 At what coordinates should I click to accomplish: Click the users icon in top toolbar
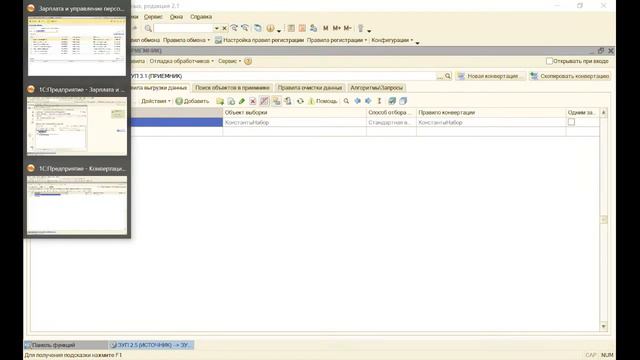tap(313, 28)
